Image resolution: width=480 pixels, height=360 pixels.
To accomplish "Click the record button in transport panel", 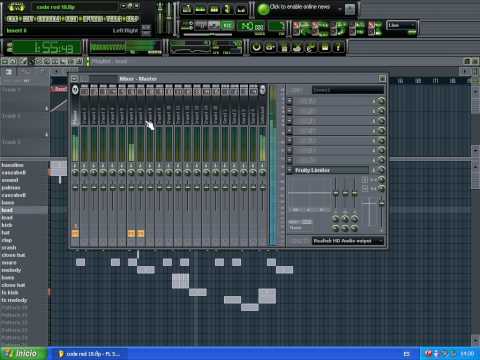I will tap(228, 25).
